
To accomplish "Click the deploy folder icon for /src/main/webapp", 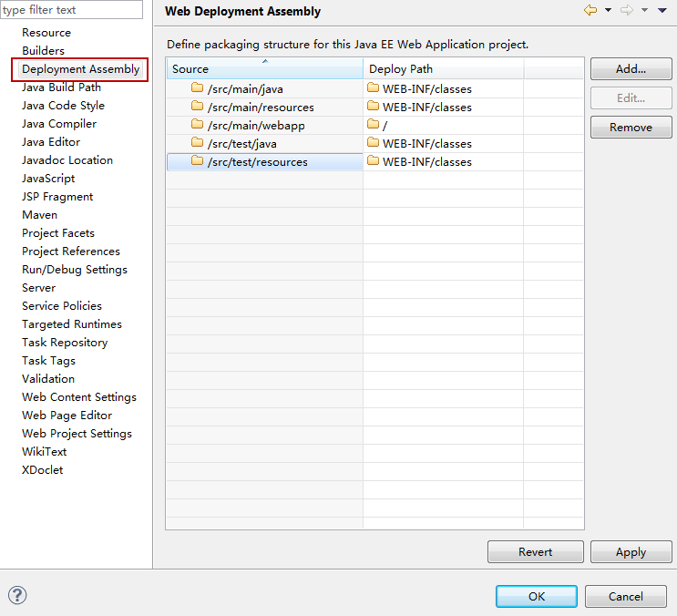I will 373,124.
